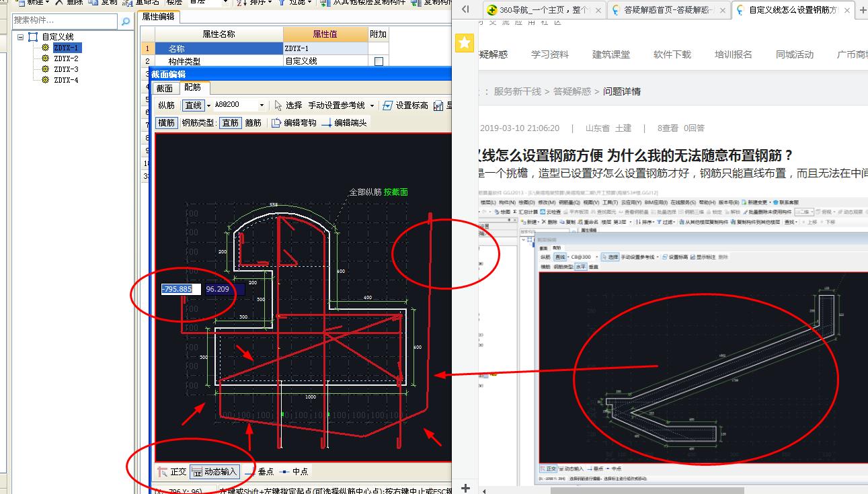The width and height of the screenshot is (868, 494).
Task: Open the A8@200 rebar spec combo box
Action: point(240,106)
